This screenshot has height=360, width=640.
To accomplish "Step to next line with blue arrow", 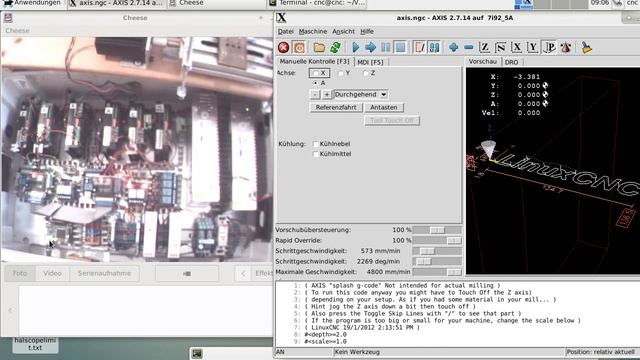I will coord(370,47).
